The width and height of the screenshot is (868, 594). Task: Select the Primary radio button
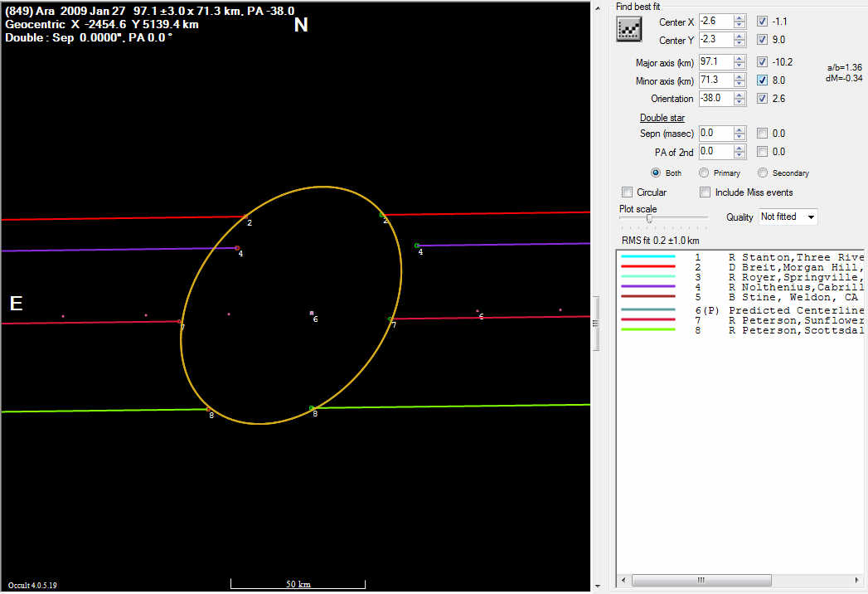coord(704,173)
